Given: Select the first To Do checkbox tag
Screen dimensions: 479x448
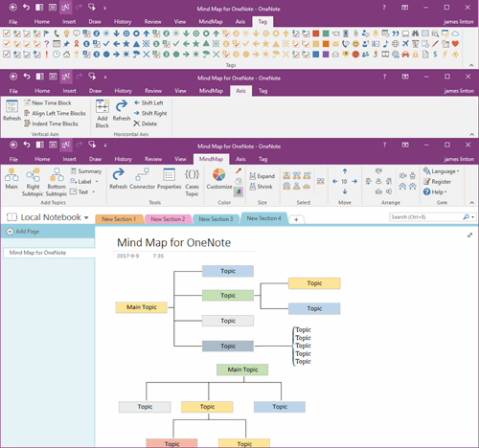Looking at the screenshot, I should tap(7, 34).
